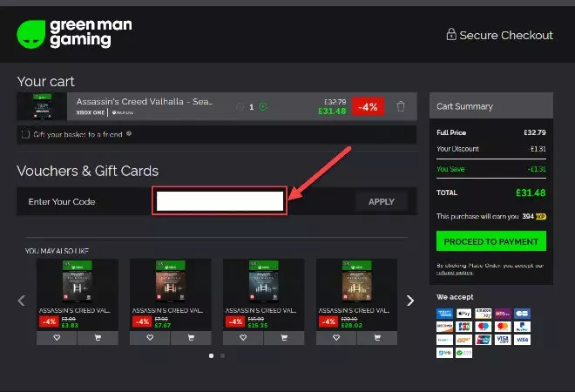This screenshot has width=575, height=392.
Task: Click the Alipay payment icon
Action: (444, 353)
